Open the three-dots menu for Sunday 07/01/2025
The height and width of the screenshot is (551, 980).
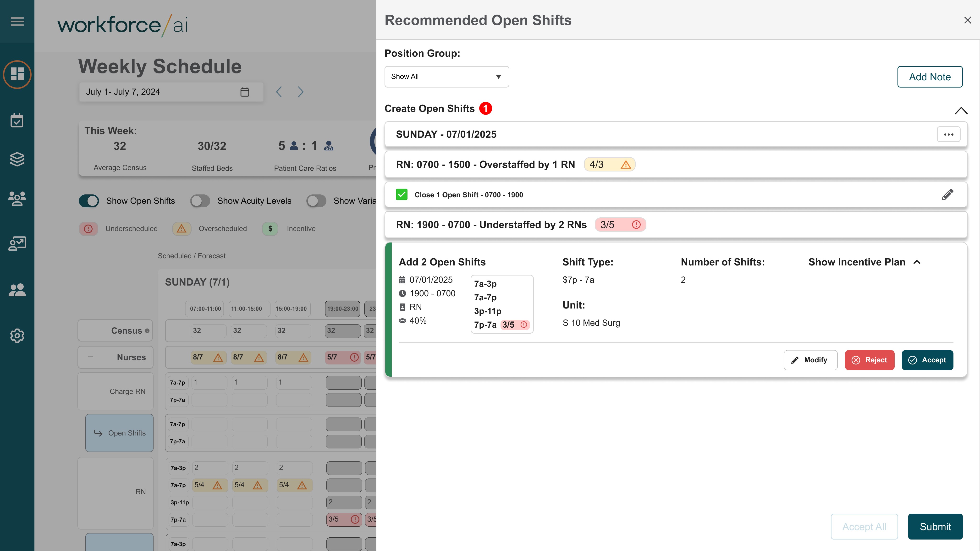948,134
